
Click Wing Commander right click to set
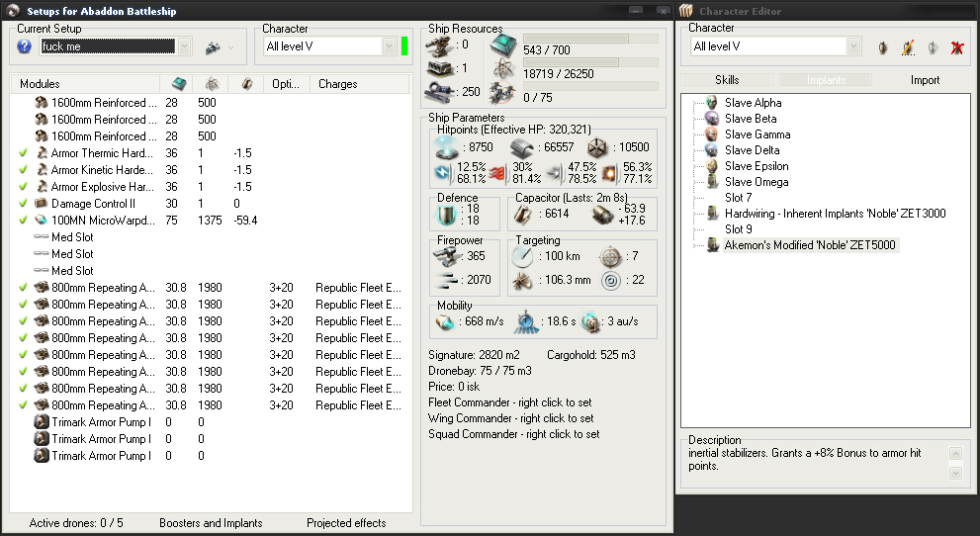click(510, 418)
